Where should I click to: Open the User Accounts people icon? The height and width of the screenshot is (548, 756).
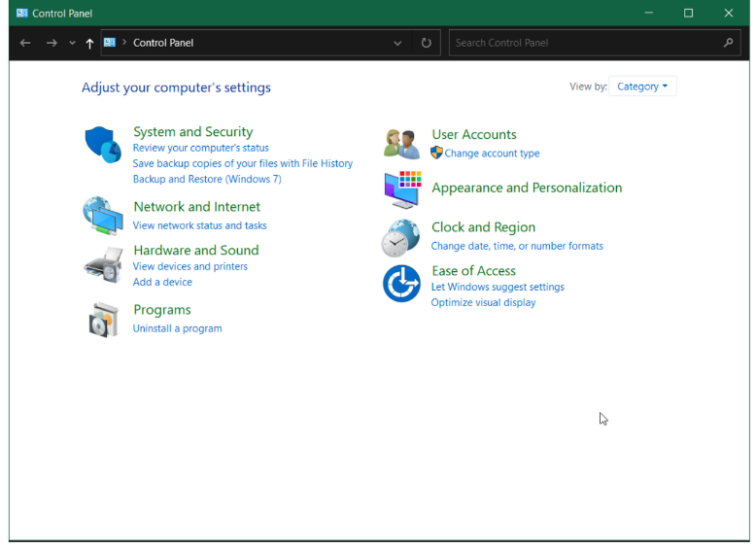pyautogui.click(x=401, y=144)
